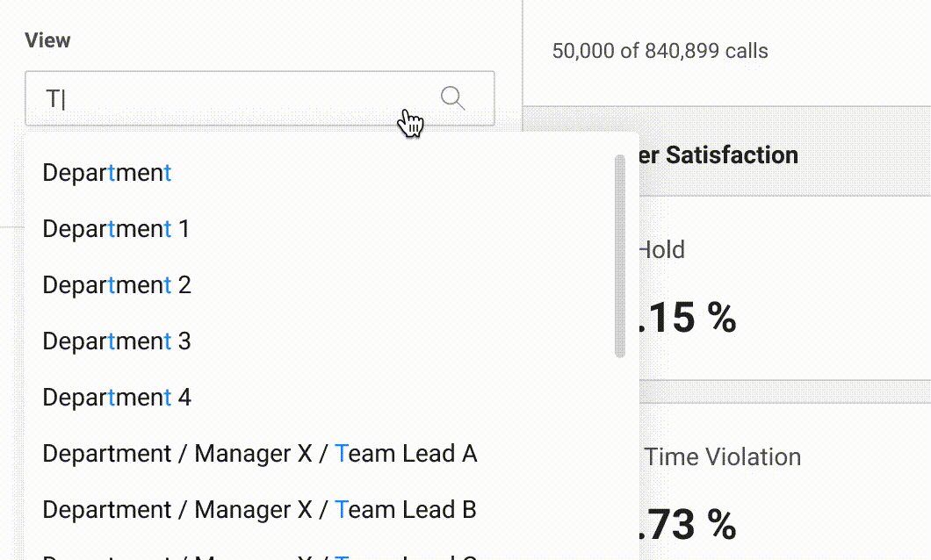Click the 50,000 of 840,899 calls text
This screenshot has height=560, width=931.
[x=660, y=51]
